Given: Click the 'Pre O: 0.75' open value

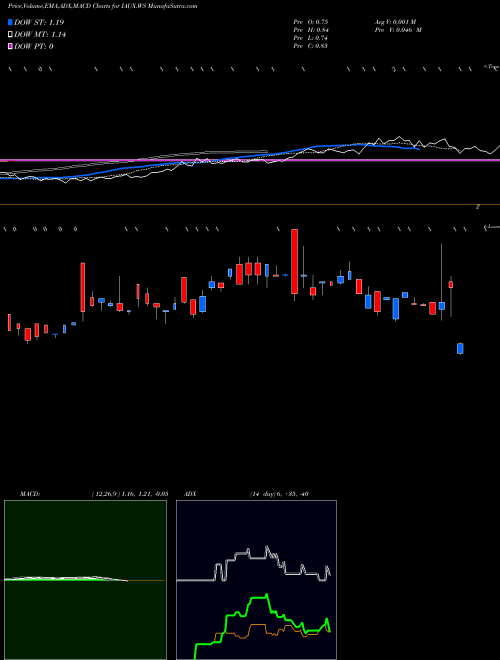Looking at the screenshot, I should (x=311, y=22).
